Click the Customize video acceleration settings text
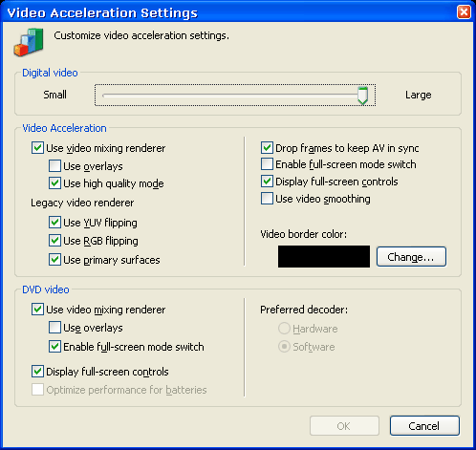 (x=141, y=35)
